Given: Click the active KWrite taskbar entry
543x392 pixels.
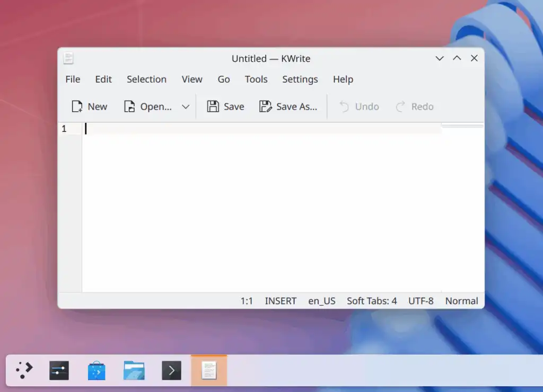Looking at the screenshot, I should 209,370.
